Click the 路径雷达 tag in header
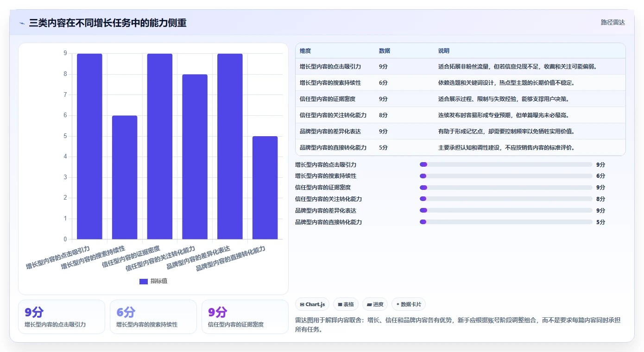644x352 pixels. pyautogui.click(x=613, y=22)
